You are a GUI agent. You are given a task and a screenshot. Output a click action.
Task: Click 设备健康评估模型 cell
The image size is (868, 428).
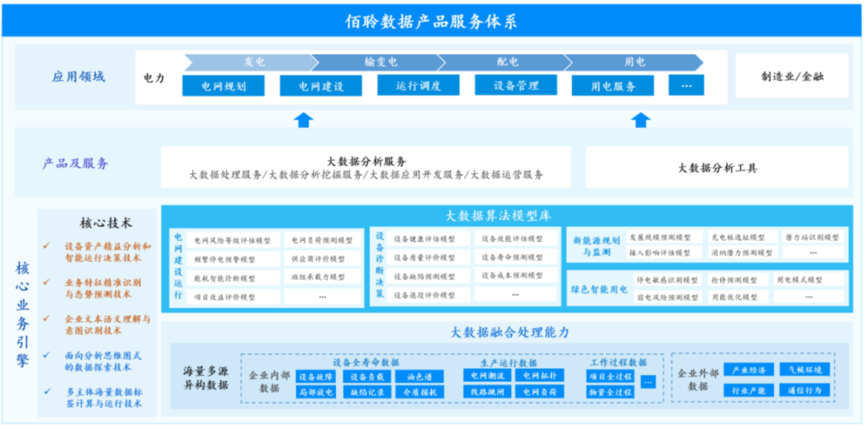[428, 239]
